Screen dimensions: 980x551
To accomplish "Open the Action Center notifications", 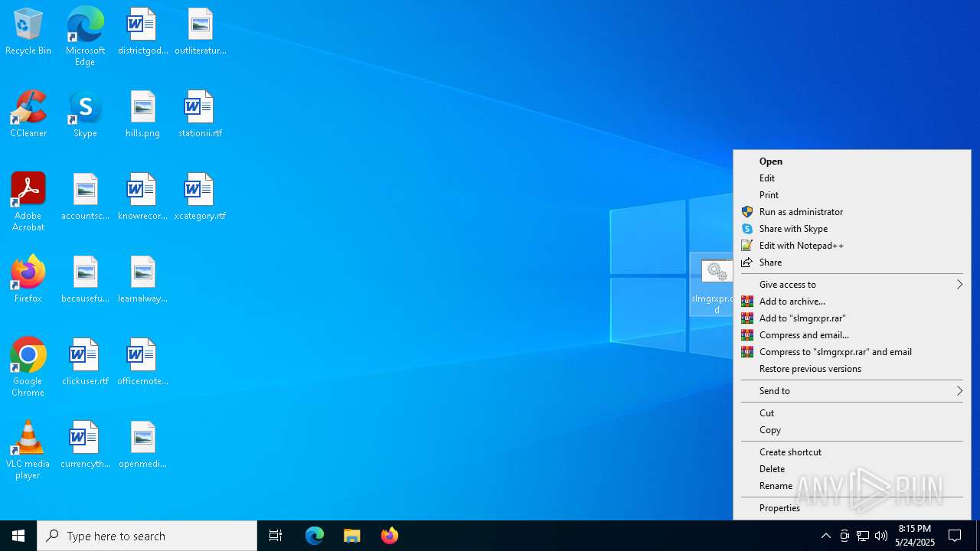I will 955,536.
